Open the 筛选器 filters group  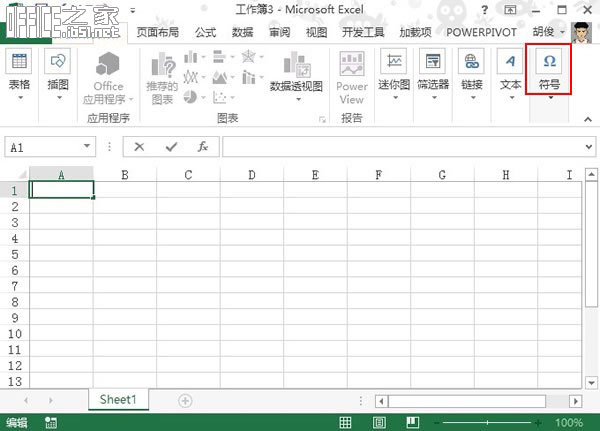coord(433,75)
